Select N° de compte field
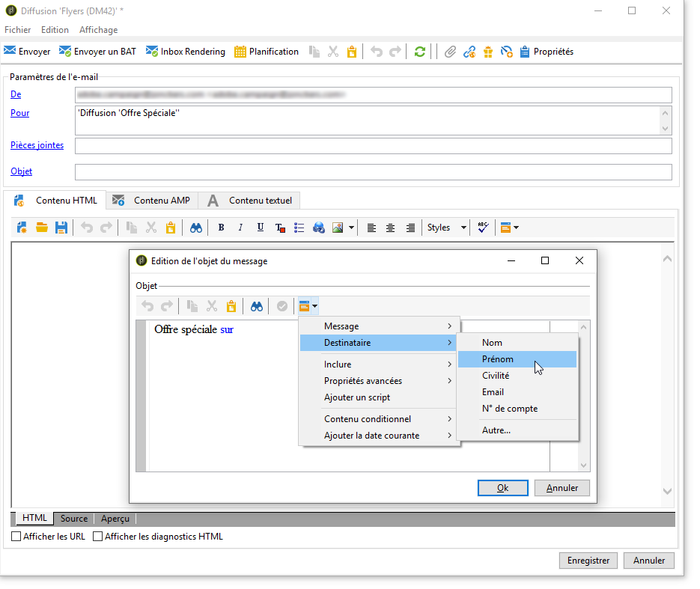Image resolution: width=700 pixels, height=589 pixels. click(x=517, y=409)
